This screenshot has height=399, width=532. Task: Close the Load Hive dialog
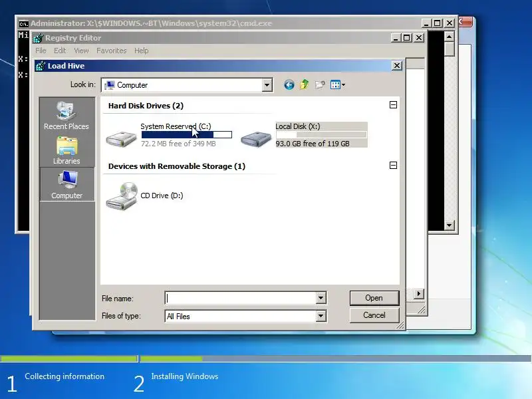click(x=397, y=65)
